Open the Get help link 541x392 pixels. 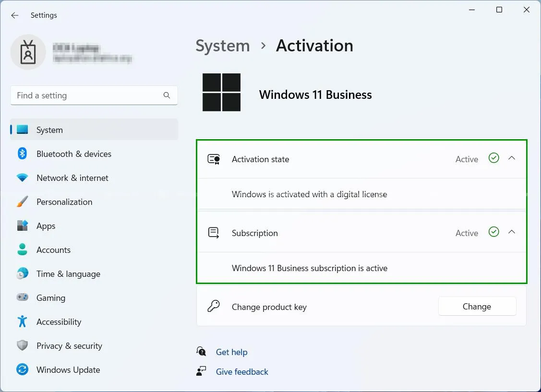tap(231, 352)
